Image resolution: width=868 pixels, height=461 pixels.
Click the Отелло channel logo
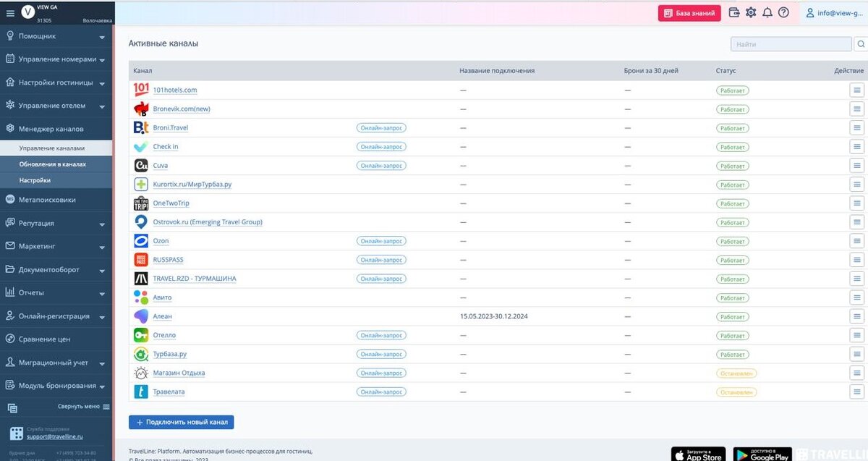pyautogui.click(x=141, y=335)
